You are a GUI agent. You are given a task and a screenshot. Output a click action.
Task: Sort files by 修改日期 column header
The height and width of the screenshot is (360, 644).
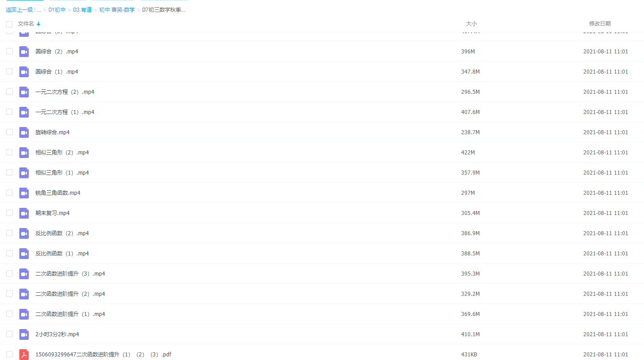[600, 24]
